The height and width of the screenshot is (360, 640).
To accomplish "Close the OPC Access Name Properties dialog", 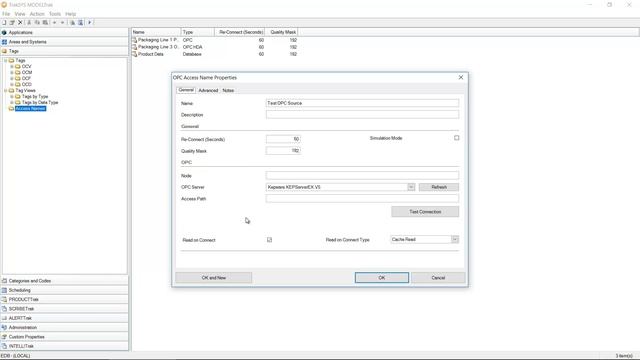I will [461, 77].
